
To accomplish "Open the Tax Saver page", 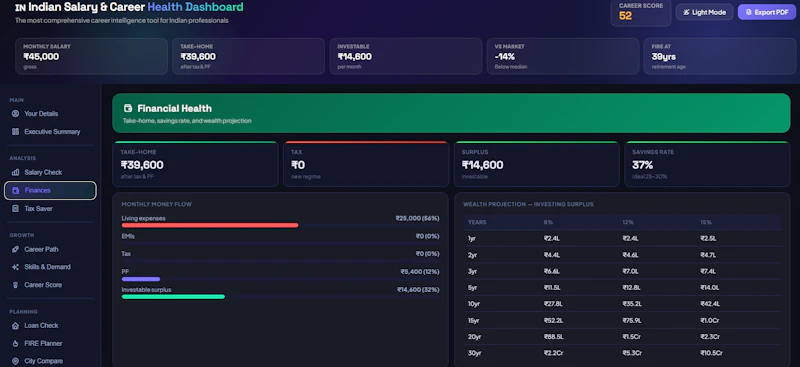I will coord(50,209).
